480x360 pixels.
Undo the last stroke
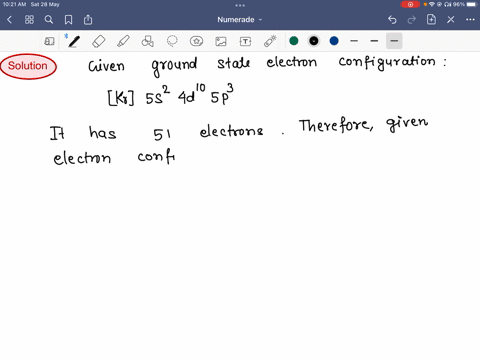pos(392,20)
